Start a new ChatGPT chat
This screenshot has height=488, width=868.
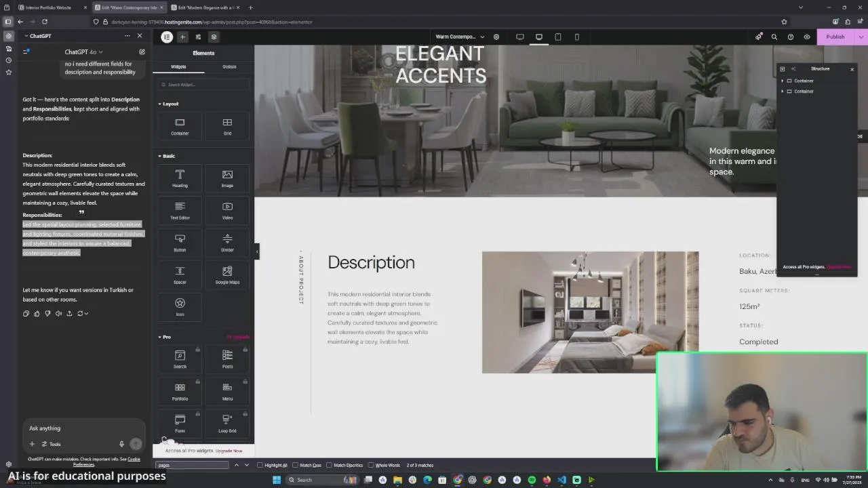[x=142, y=52]
